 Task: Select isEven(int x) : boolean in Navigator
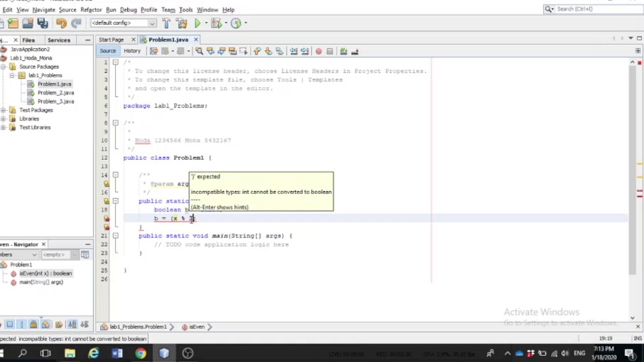pos(45,274)
